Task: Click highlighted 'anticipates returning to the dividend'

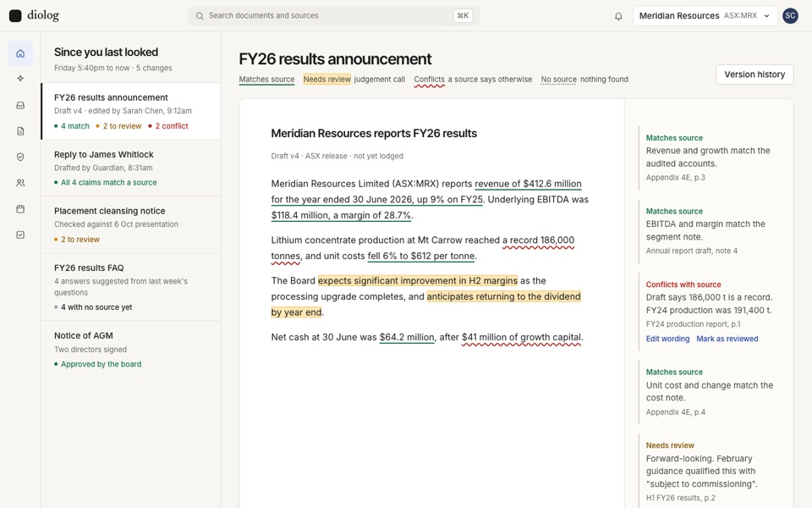Action: [x=503, y=296]
